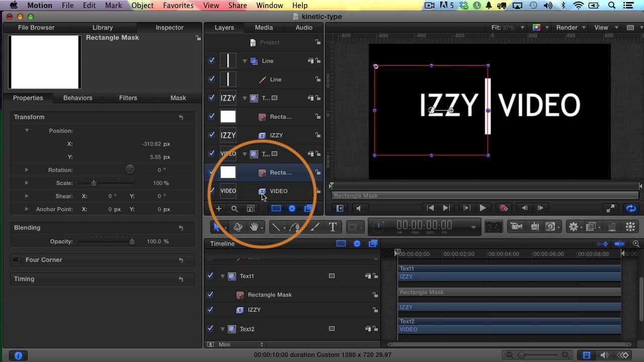This screenshot has height=362, width=644.
Task: Toggle visibility of VIDEO text layer
Action: pos(212,191)
